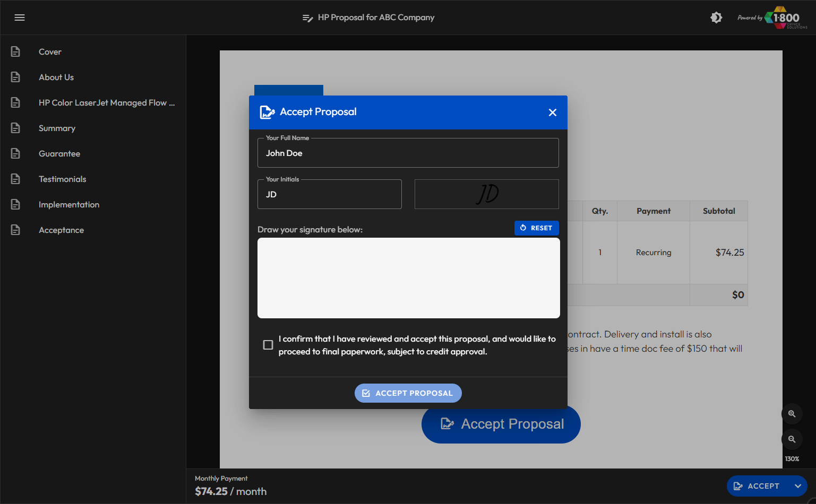Screen dimensions: 816x504
Task: Zoom in on the document
Action: [x=792, y=414]
